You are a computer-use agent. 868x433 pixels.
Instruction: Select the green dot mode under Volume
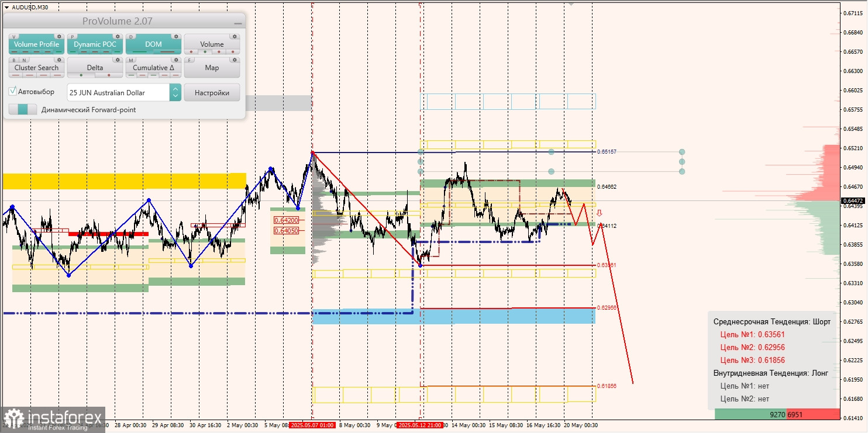click(204, 51)
